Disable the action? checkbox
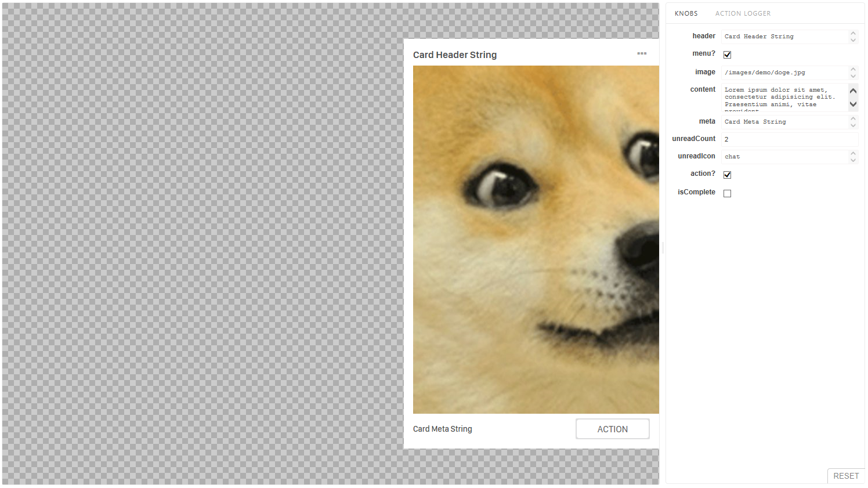The height and width of the screenshot is (488, 868). (727, 175)
